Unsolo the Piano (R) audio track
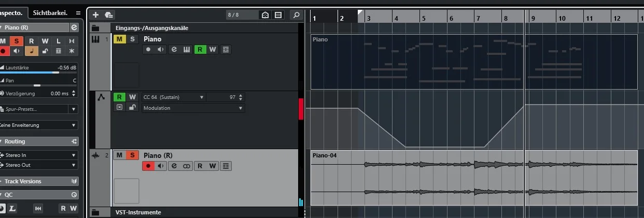 point(132,155)
